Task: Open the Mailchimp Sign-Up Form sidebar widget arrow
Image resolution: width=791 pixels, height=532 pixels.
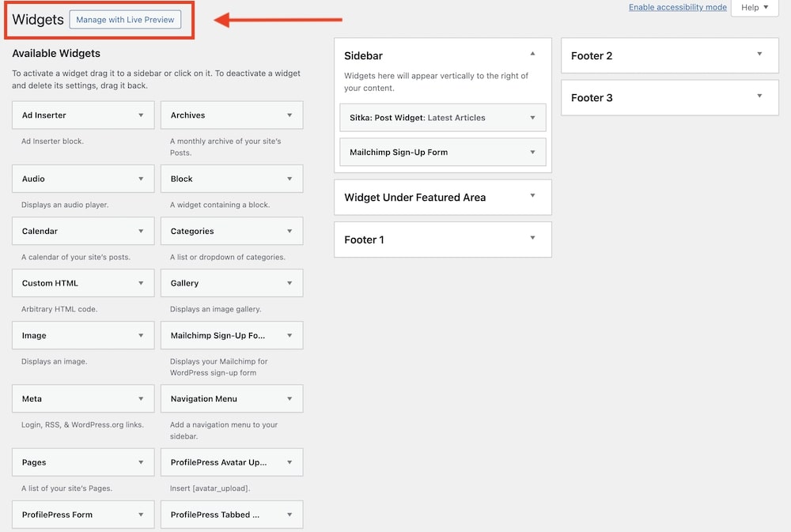Action: tap(532, 153)
